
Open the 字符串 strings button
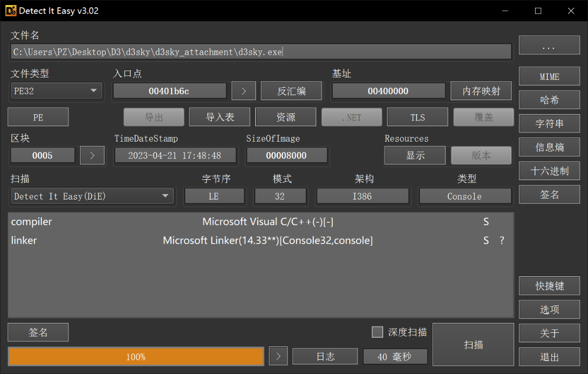pos(549,124)
